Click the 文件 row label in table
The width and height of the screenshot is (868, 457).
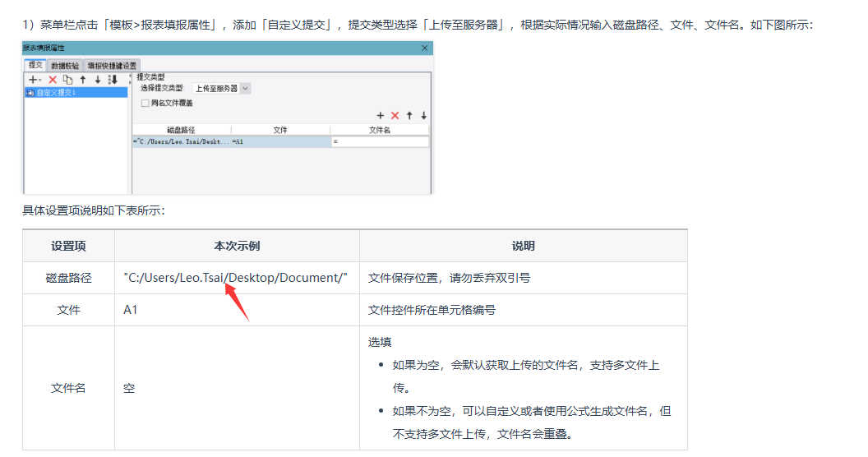click(x=69, y=310)
